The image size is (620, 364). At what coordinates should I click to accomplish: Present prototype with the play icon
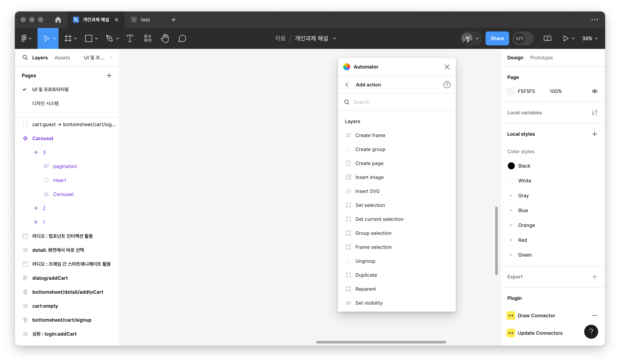[565, 38]
